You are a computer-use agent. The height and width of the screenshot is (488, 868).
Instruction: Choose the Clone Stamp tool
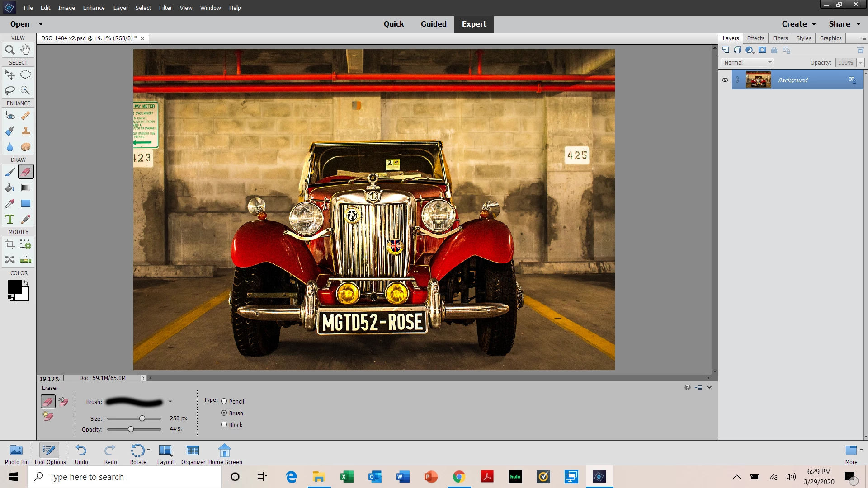pyautogui.click(x=26, y=131)
